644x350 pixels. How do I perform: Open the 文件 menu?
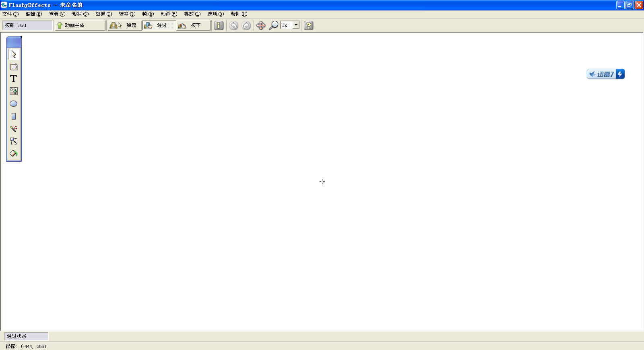click(x=10, y=14)
